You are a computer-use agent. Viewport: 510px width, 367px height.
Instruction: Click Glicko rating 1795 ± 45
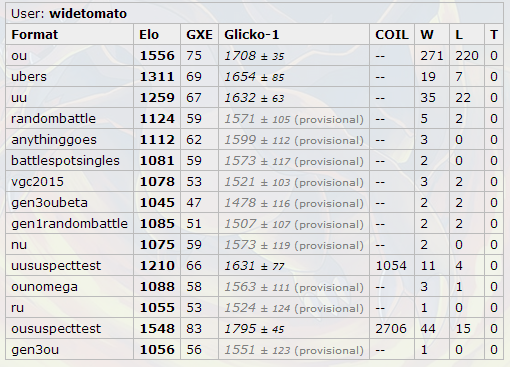click(254, 329)
